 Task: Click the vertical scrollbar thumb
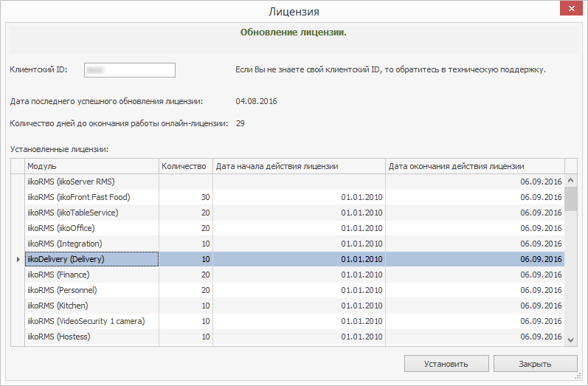tap(571, 199)
